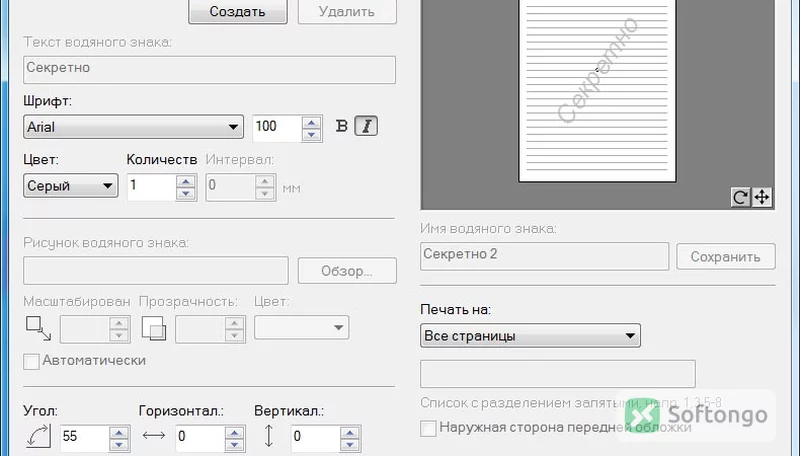Click the Интервал value field
800x456 pixels.
point(230,187)
